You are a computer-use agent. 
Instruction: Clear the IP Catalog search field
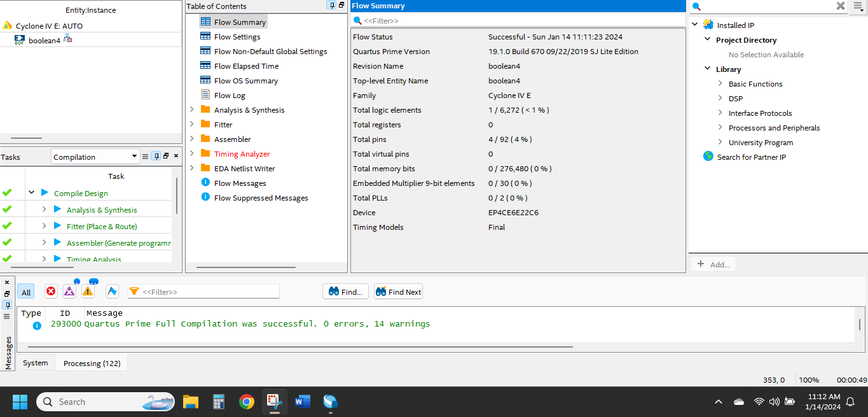click(x=841, y=6)
